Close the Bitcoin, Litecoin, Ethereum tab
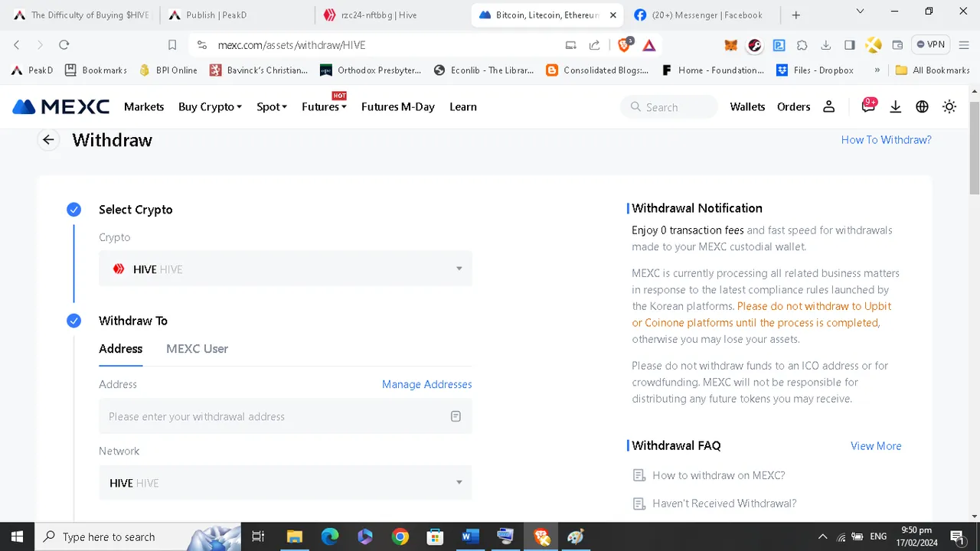Viewport: 980px width, 551px height. [x=612, y=15]
